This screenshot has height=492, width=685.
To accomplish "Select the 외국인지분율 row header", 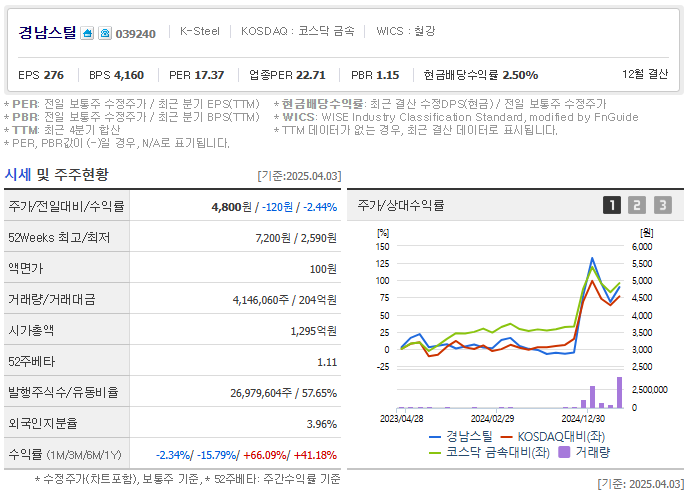I will [66, 423].
